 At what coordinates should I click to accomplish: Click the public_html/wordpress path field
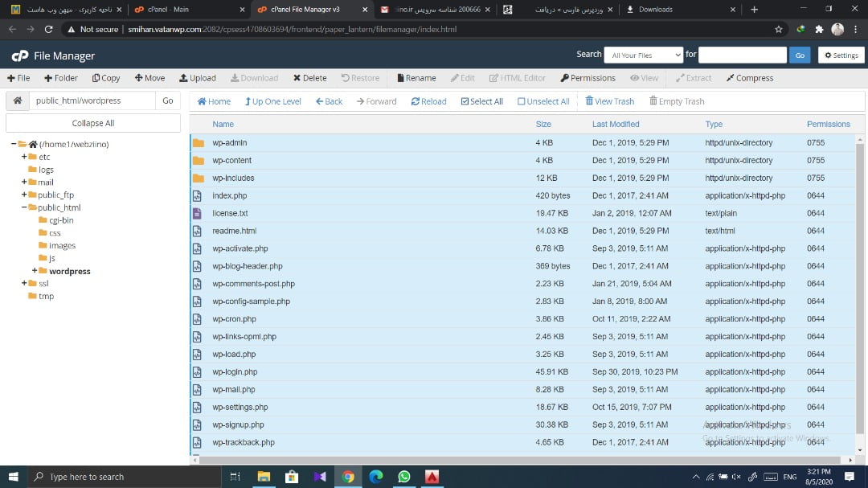click(x=92, y=100)
